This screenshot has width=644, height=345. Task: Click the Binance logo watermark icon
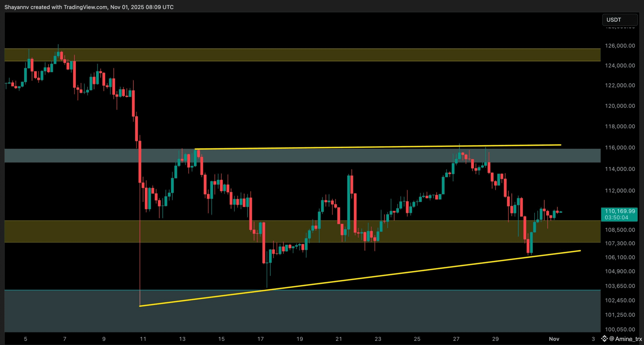coord(604,339)
